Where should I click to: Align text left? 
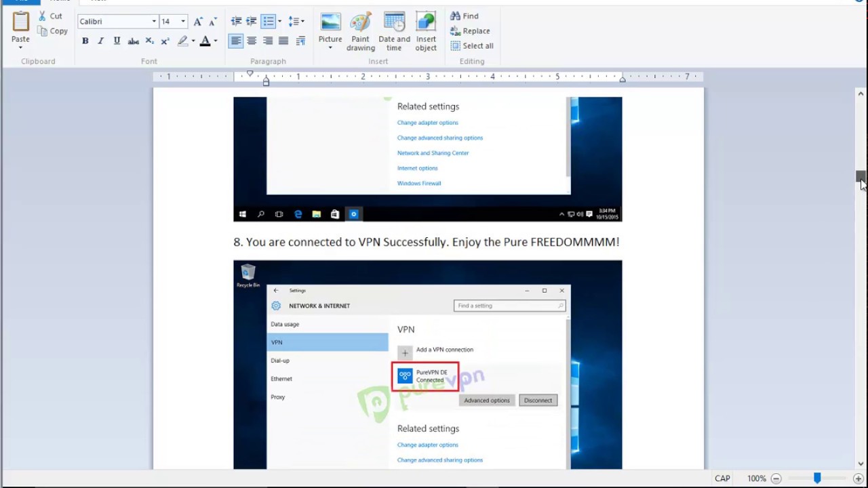coord(235,41)
